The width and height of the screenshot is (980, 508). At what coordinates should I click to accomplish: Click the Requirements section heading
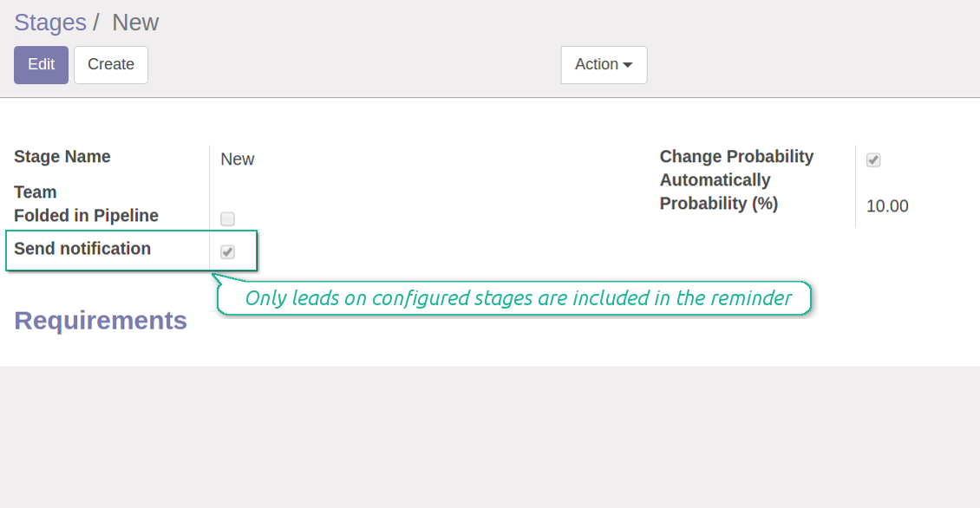click(x=101, y=321)
